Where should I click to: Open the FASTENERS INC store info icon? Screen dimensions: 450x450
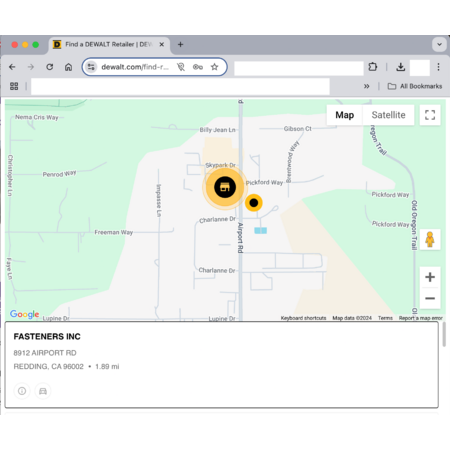[x=22, y=391]
